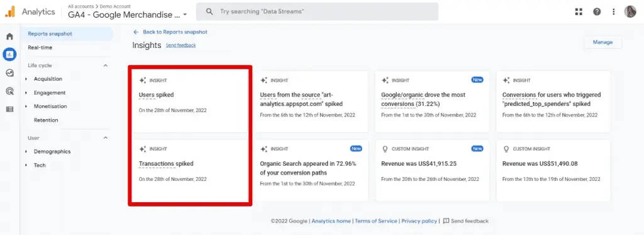Click the Data Streams search field
This screenshot has width=644, height=235.
point(317,11)
